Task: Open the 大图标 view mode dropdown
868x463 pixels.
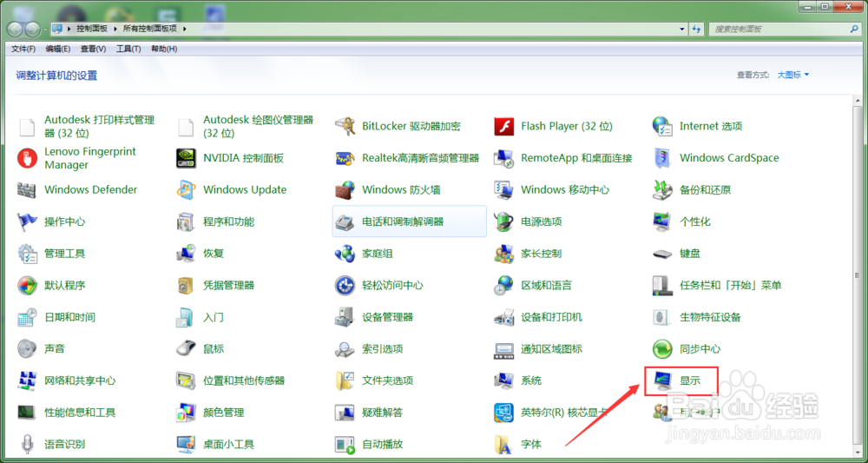Action: tap(792, 75)
